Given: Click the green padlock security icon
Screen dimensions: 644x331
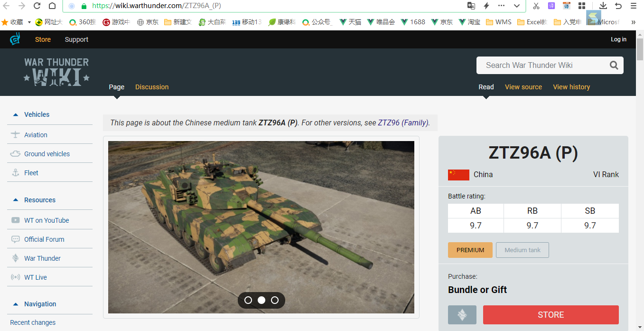Looking at the screenshot, I should 84,6.
